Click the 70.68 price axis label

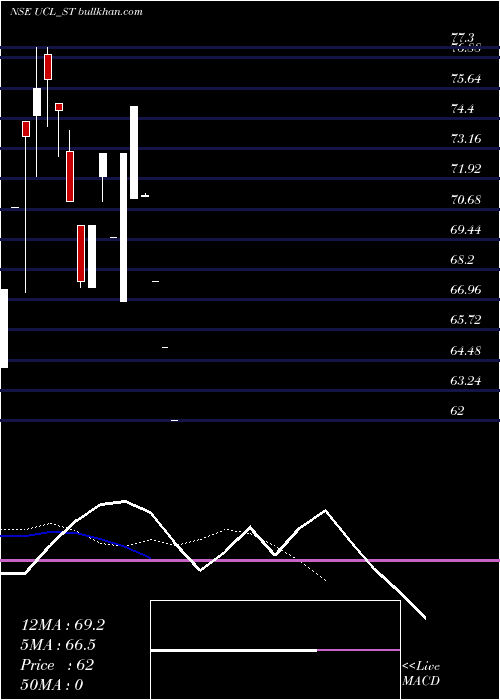point(466,200)
